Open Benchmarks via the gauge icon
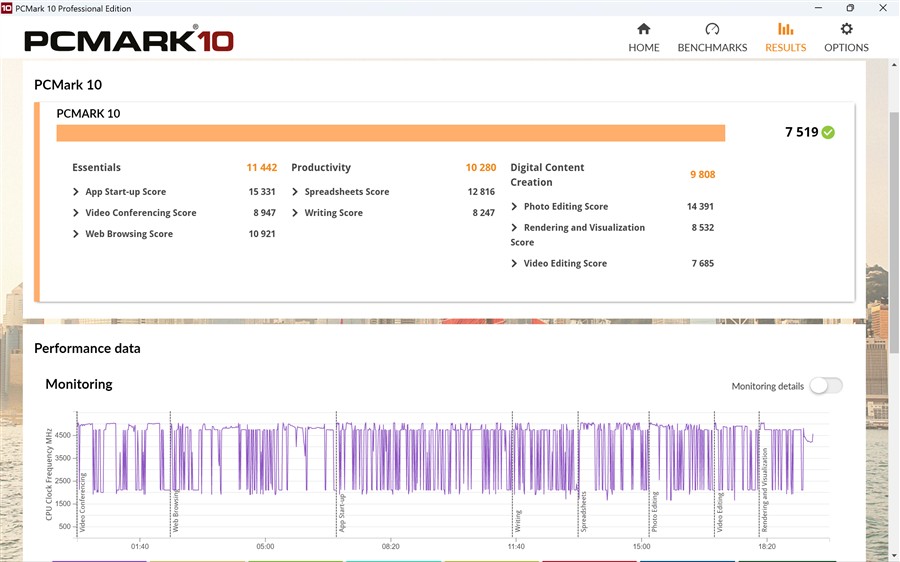900x562 pixels. [x=712, y=29]
